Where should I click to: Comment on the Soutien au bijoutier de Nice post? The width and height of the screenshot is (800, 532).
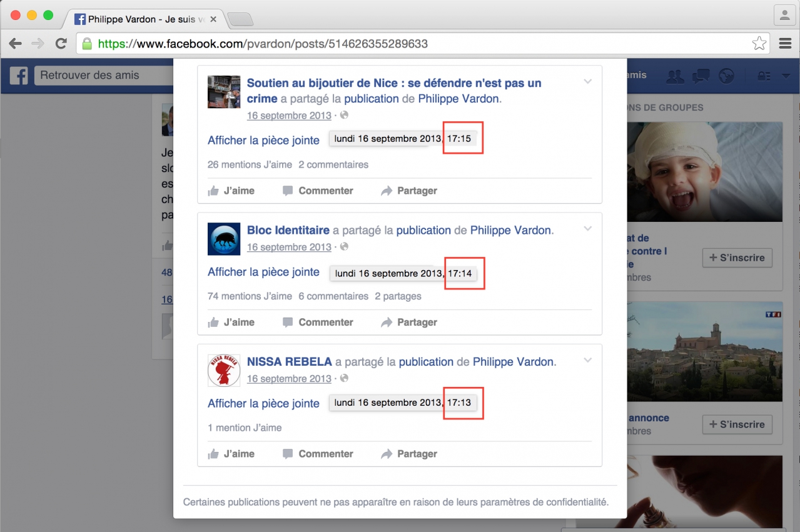318,191
